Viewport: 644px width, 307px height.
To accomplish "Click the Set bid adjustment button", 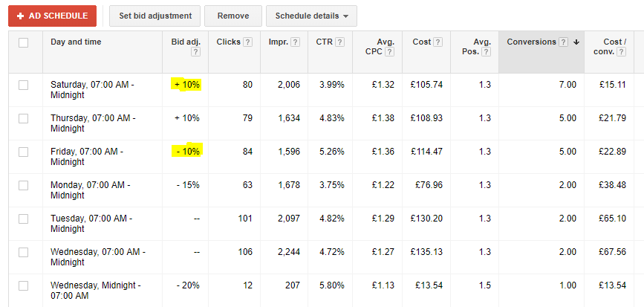I will (x=155, y=16).
